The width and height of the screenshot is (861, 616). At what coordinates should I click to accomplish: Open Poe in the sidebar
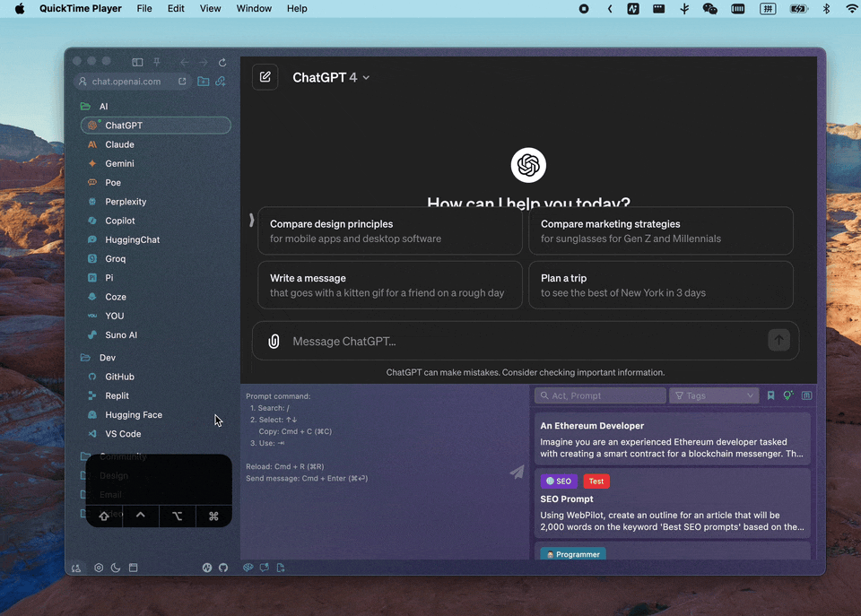coord(156,182)
